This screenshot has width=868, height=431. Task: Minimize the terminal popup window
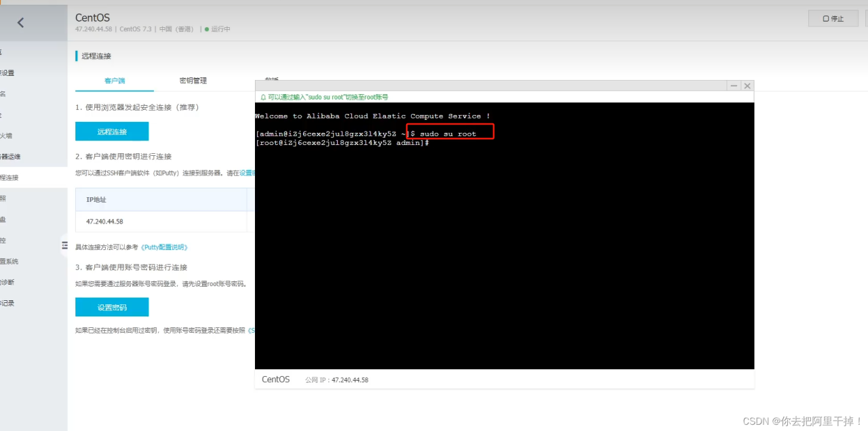[x=733, y=86]
